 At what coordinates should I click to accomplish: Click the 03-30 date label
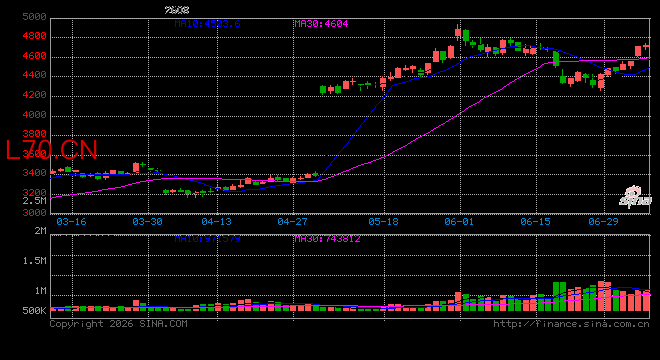pos(147,221)
